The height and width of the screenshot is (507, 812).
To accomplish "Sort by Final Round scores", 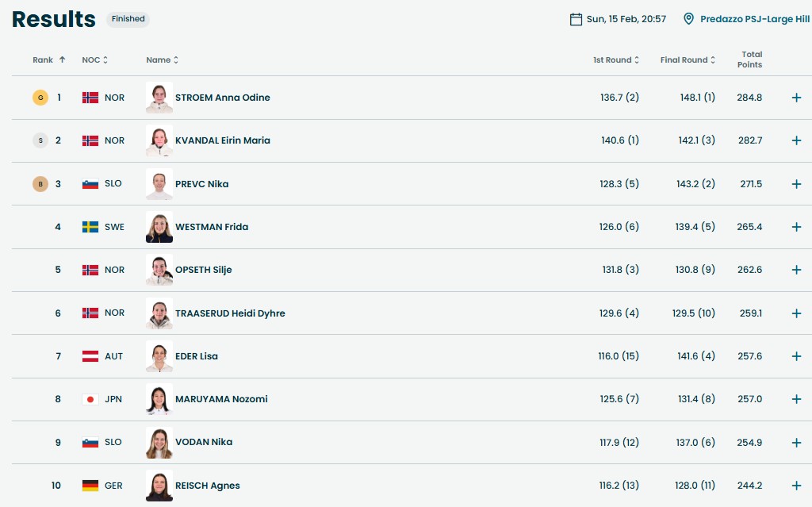I will tap(688, 60).
